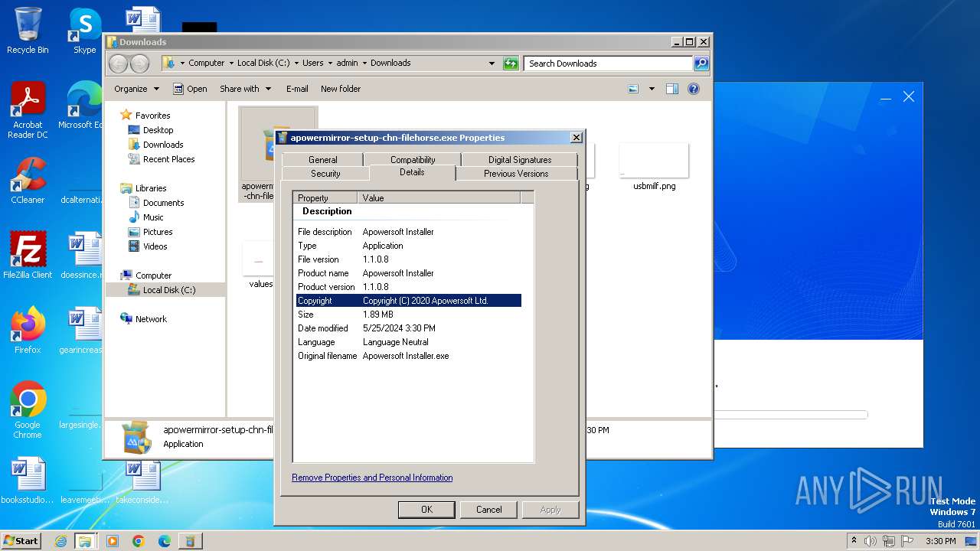Viewport: 980px width, 551px height.
Task: Click Start button
Action: pyautogui.click(x=21, y=541)
